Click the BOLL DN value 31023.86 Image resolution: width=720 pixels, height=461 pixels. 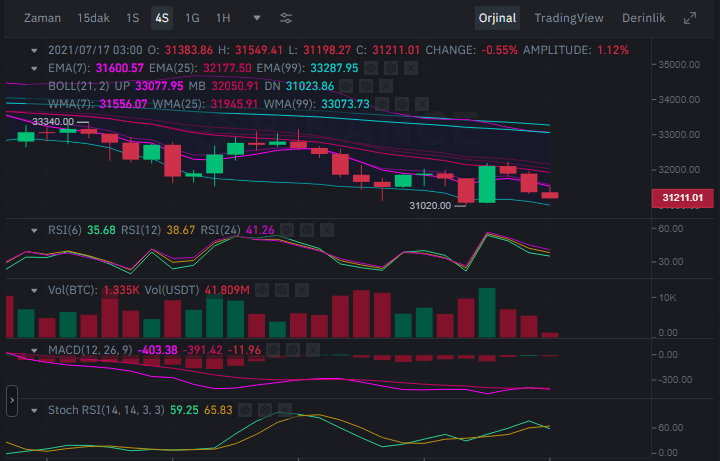click(310, 86)
